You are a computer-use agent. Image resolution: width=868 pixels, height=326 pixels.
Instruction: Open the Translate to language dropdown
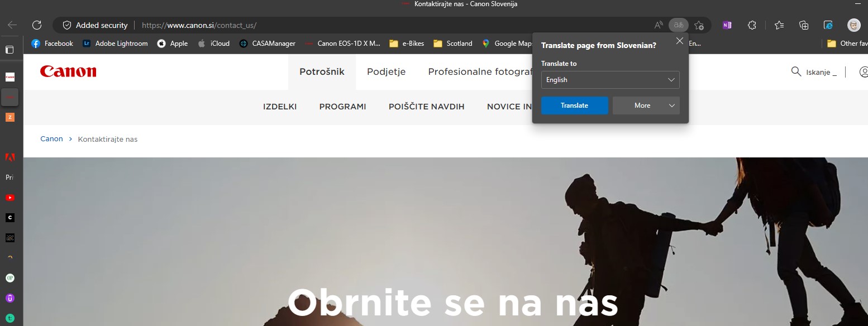[610, 80]
